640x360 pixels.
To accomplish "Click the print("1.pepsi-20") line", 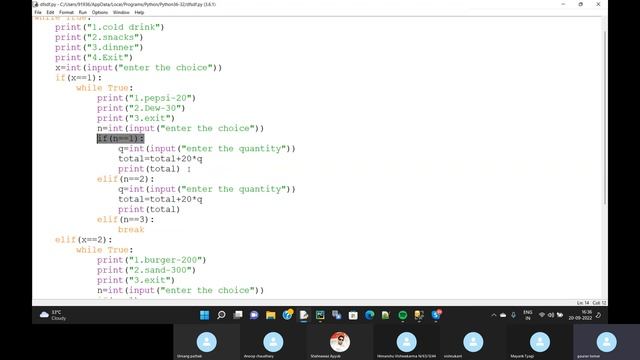I will [x=146, y=98].
